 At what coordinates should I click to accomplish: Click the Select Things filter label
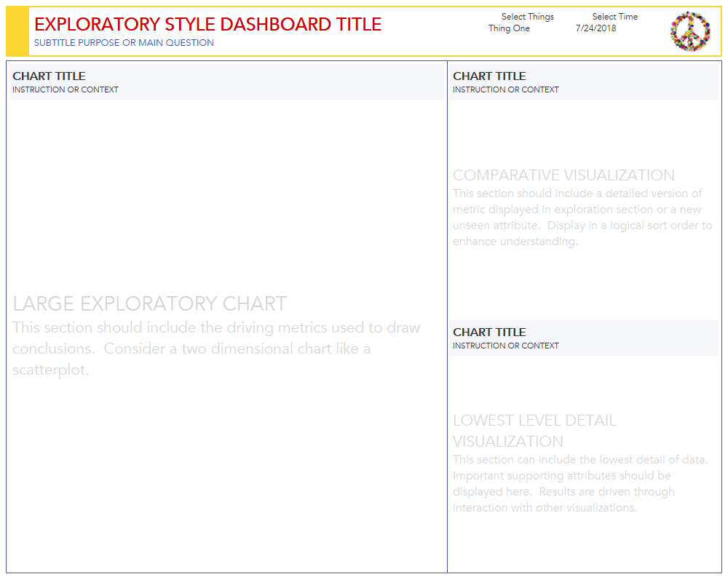[x=527, y=17]
